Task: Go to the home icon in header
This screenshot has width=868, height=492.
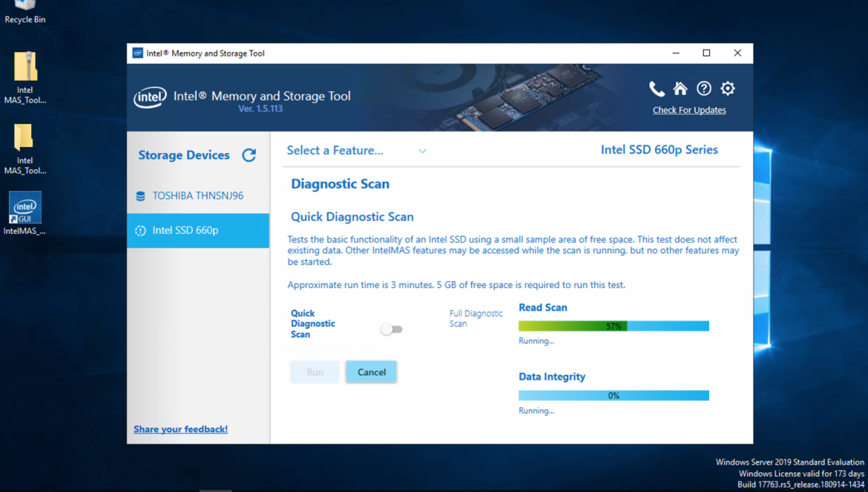Action: point(680,88)
